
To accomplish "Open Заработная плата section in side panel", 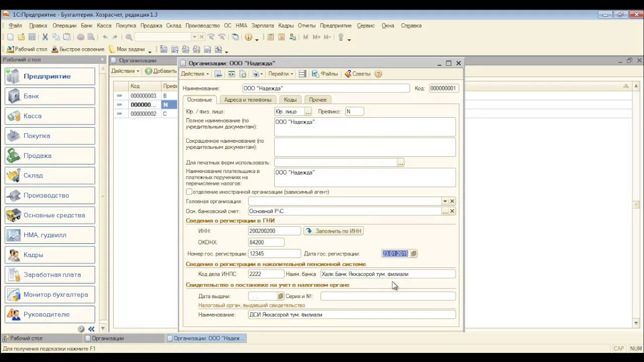I will click(50, 275).
